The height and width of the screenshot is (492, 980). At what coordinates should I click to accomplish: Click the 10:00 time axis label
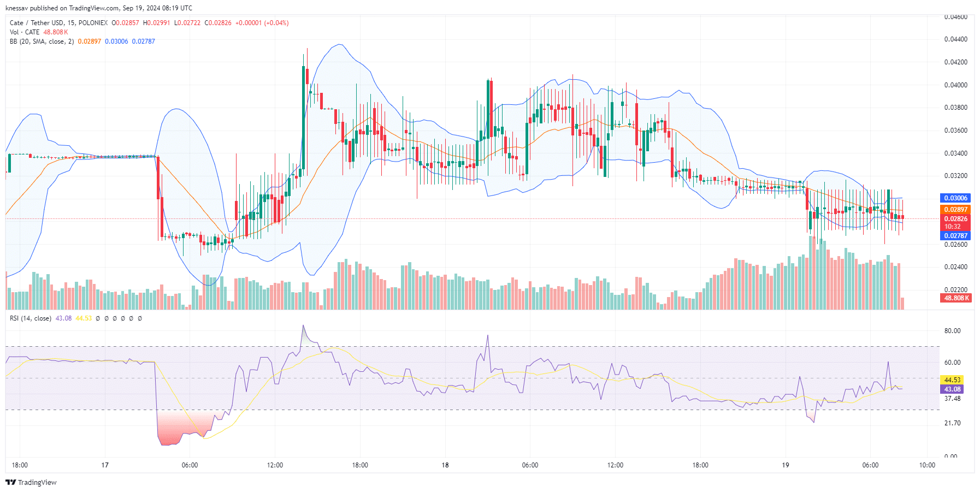click(x=927, y=465)
